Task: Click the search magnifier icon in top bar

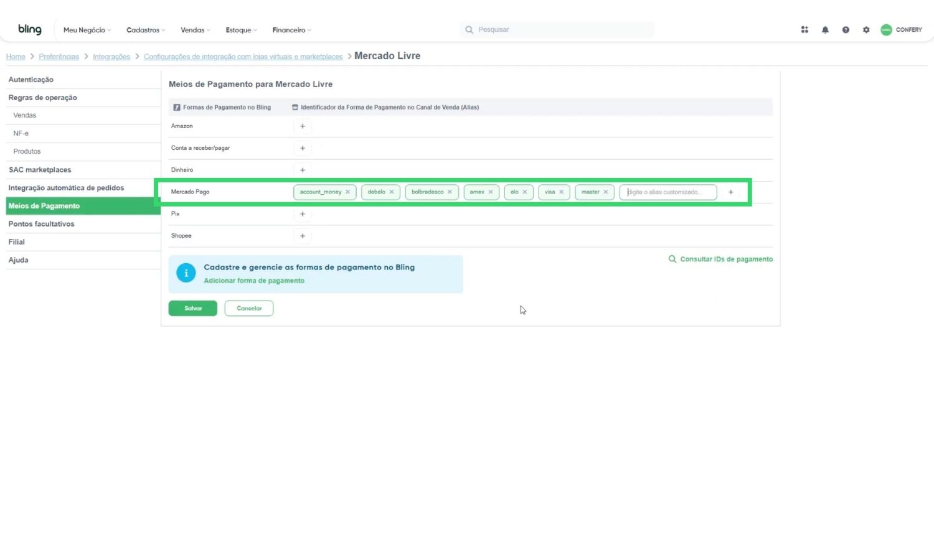Action: [x=469, y=30]
